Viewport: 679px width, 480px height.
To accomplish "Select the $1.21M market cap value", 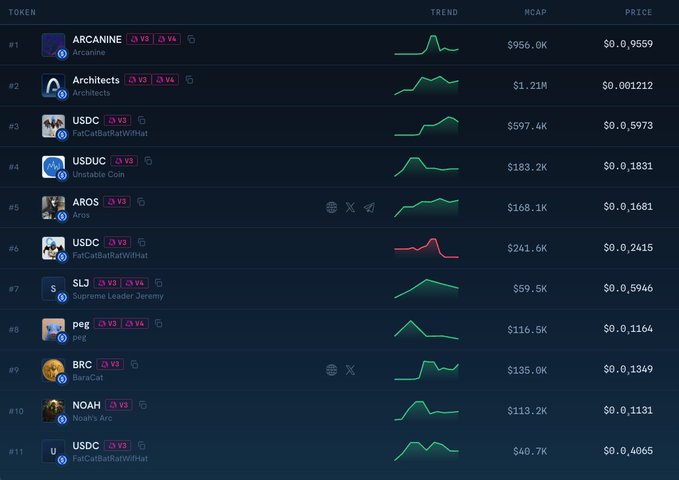I will tap(530, 86).
